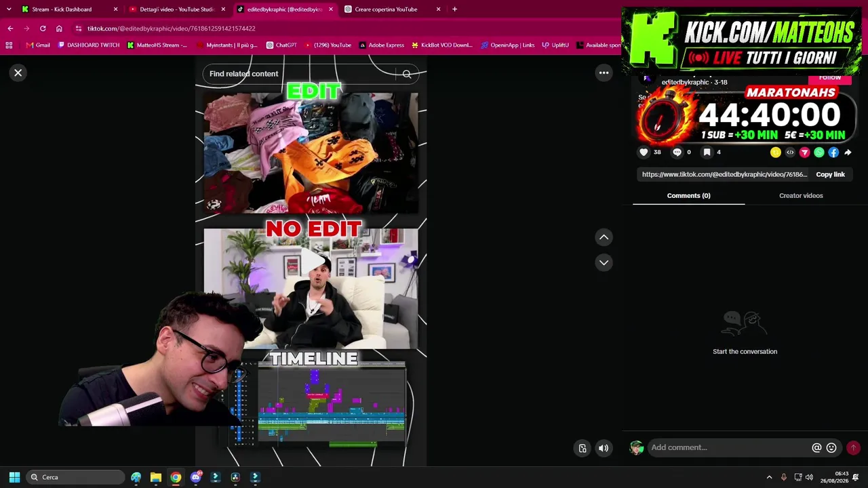Open Discord from the taskbar
The height and width of the screenshot is (488, 868).
coord(196,477)
